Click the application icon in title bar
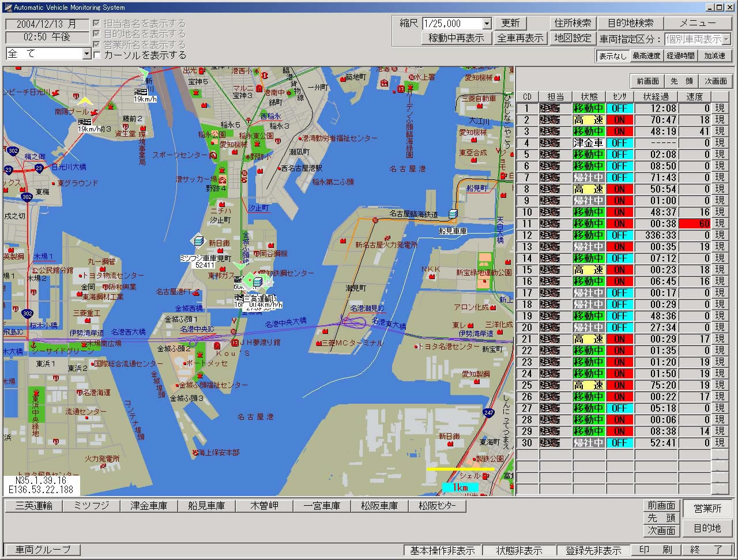The image size is (738, 560). [7, 7]
